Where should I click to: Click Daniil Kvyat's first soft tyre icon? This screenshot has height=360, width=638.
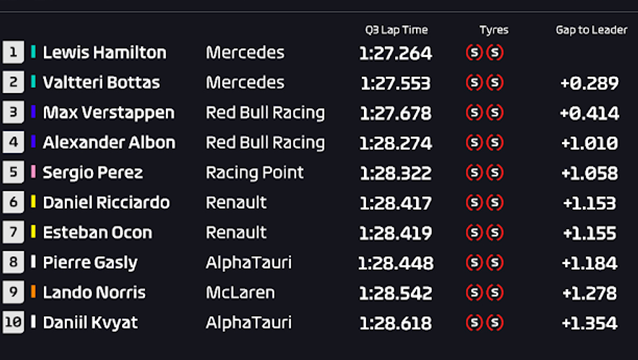click(474, 323)
